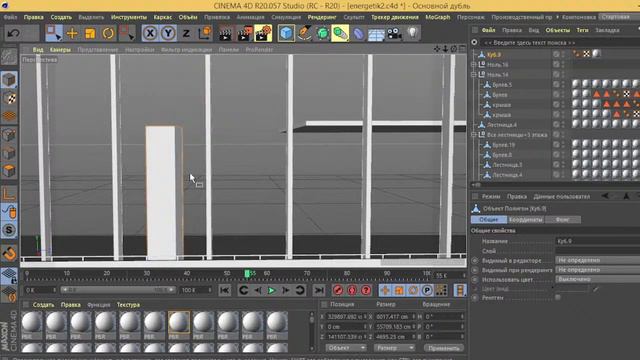Render the active view
The width and height of the screenshot is (640, 360).
tap(225, 33)
